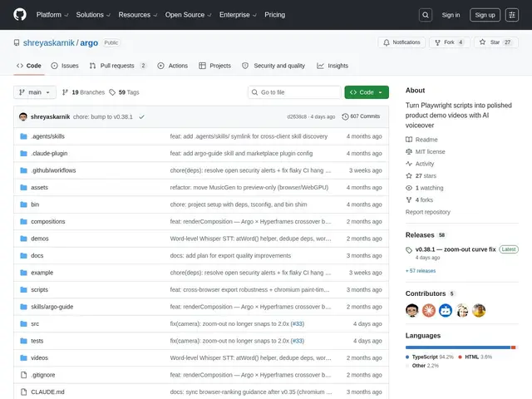The height and width of the screenshot is (399, 532).
Task: Click the languages bar TypeScript segment
Action: 458,347
